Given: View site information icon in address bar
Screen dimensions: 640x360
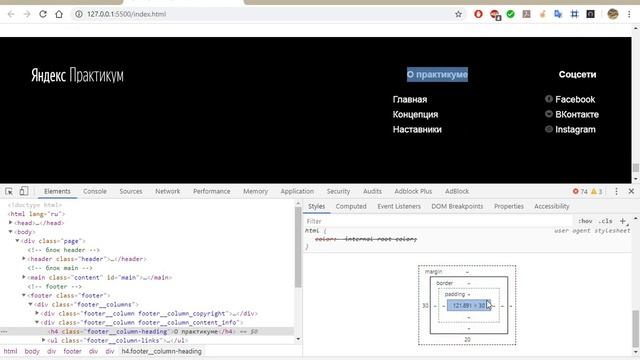Looking at the screenshot, I should tap(79, 14).
